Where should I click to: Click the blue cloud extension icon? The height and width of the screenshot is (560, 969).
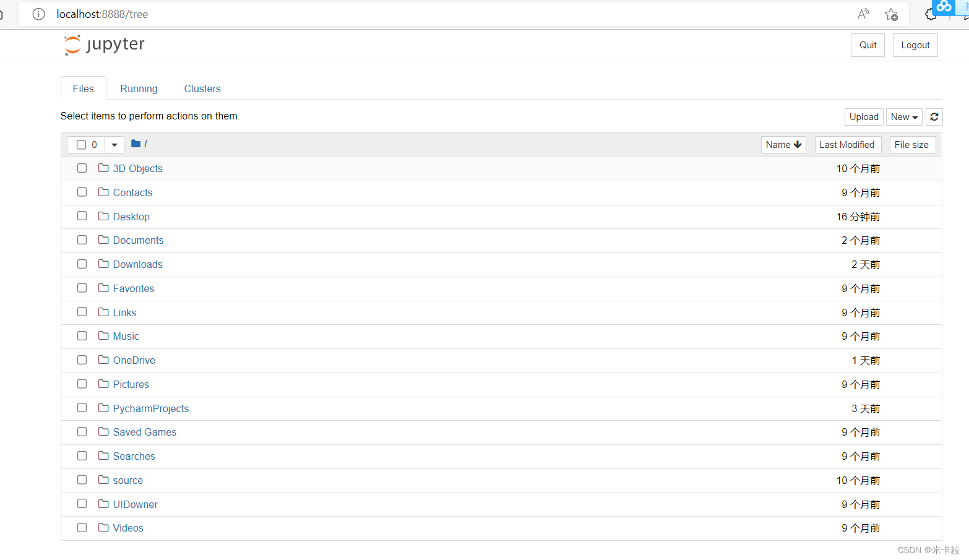[x=944, y=7]
